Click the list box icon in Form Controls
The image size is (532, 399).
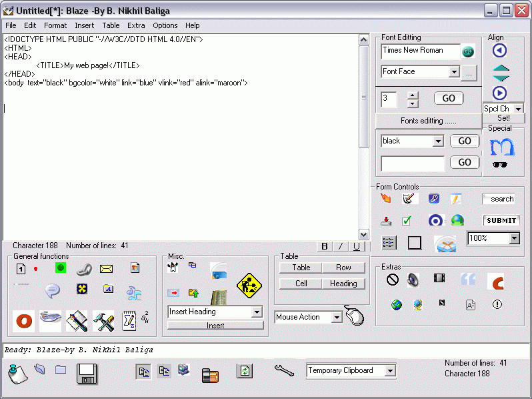click(x=389, y=243)
